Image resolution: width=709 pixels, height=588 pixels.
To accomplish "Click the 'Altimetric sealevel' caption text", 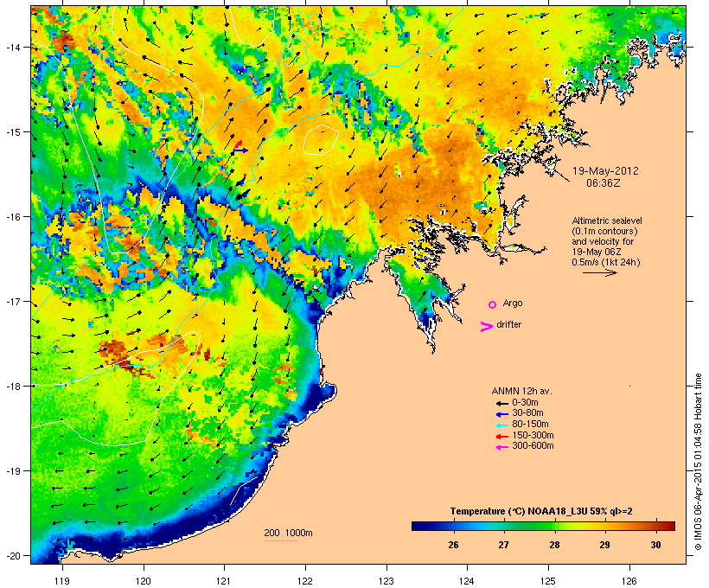I will pyautogui.click(x=607, y=220).
